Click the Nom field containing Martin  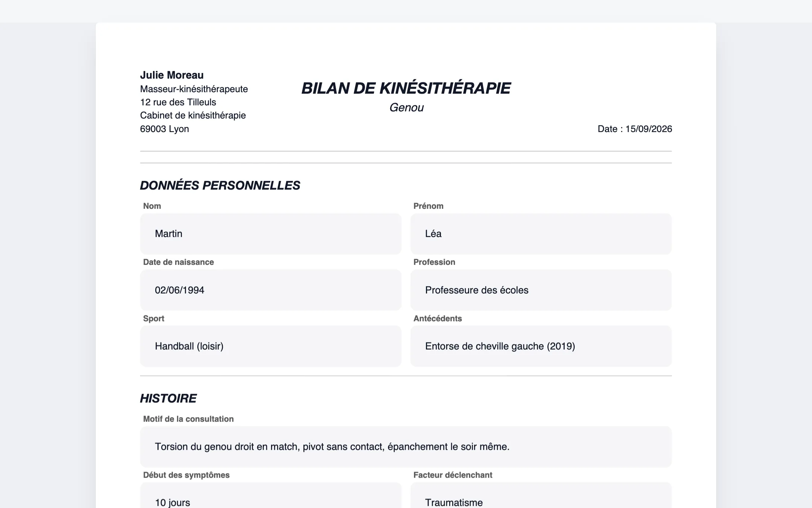(271, 234)
